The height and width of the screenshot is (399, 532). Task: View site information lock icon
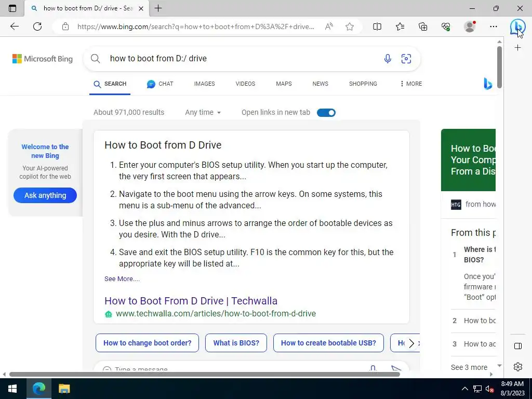click(x=65, y=26)
